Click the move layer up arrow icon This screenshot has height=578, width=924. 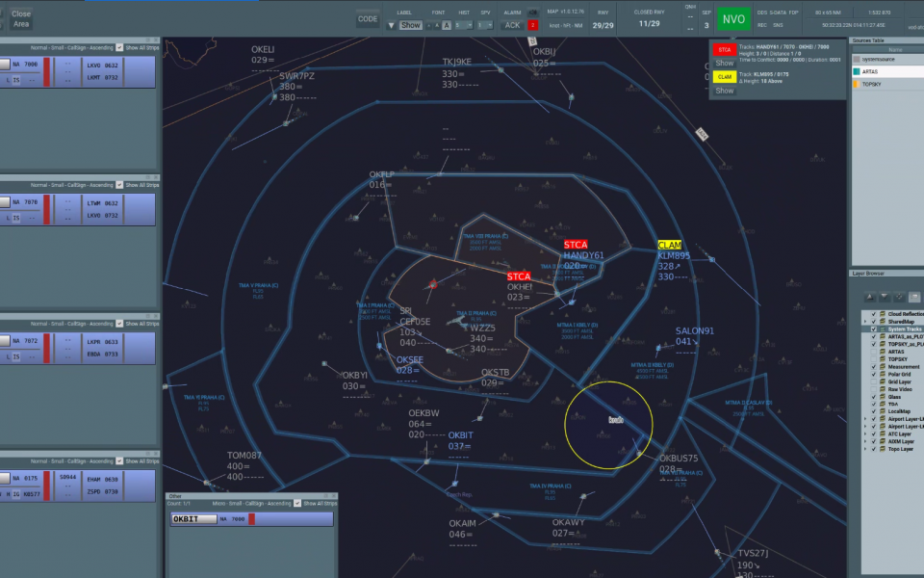tap(869, 297)
